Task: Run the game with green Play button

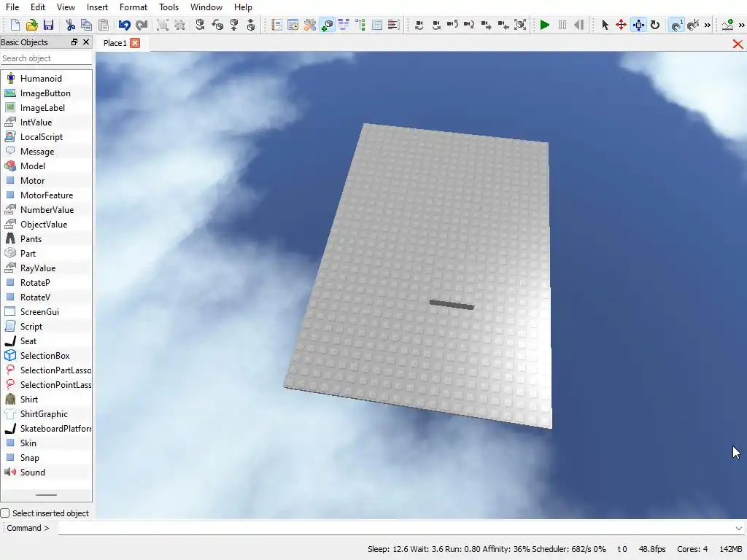Action: [x=544, y=25]
